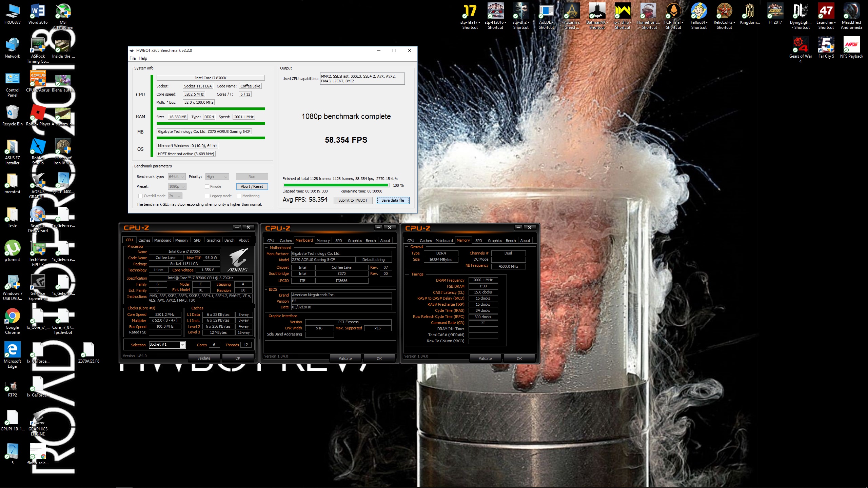Expand the Preset 1080p dropdown

click(x=177, y=186)
